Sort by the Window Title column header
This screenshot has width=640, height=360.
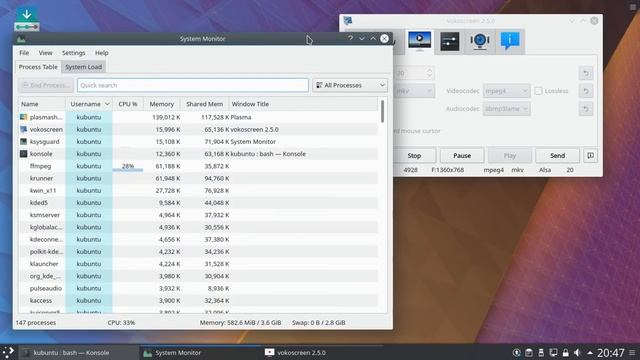click(303, 104)
